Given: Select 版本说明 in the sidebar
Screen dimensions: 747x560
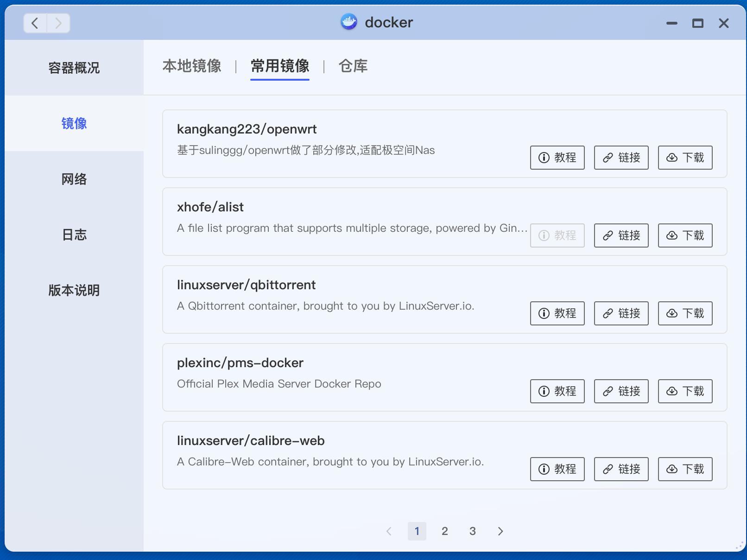Looking at the screenshot, I should pos(74,291).
